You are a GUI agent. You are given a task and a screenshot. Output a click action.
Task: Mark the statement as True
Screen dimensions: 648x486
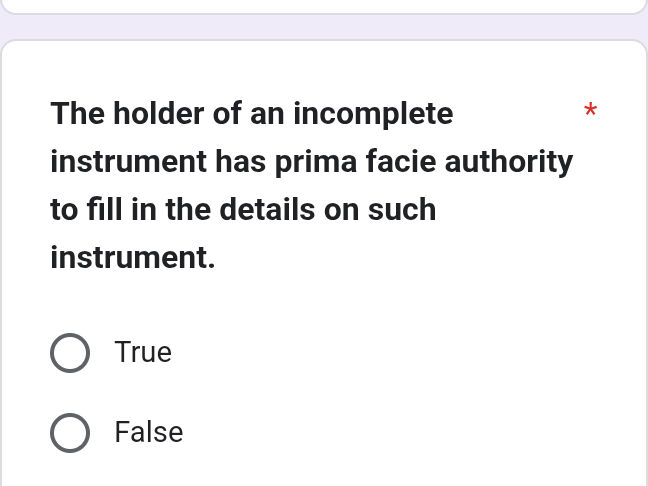(70, 353)
